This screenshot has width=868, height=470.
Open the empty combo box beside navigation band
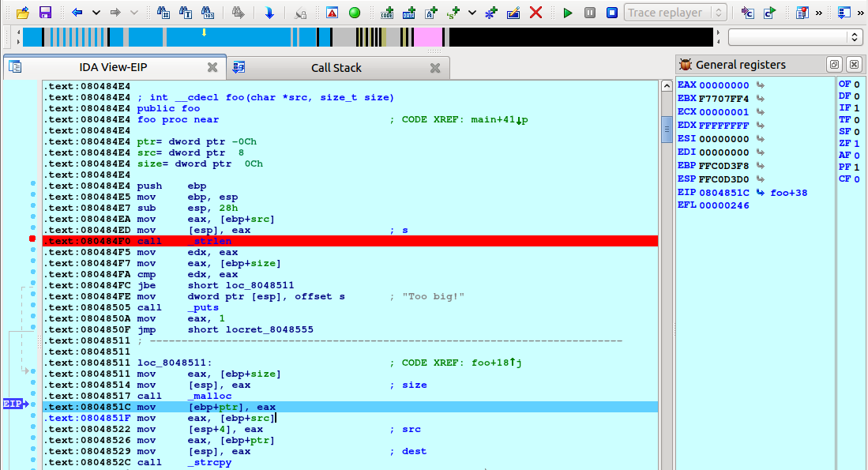pos(795,37)
